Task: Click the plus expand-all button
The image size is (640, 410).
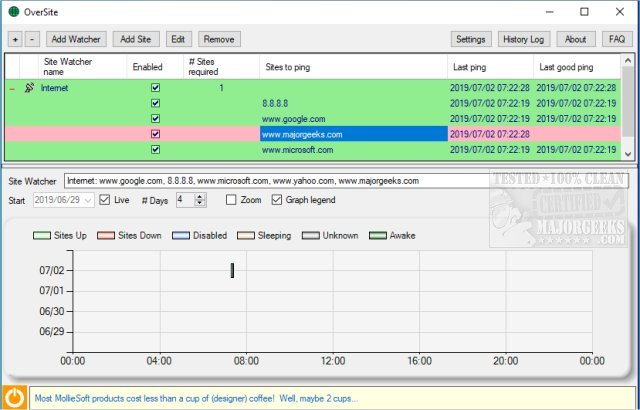Action: pos(15,40)
